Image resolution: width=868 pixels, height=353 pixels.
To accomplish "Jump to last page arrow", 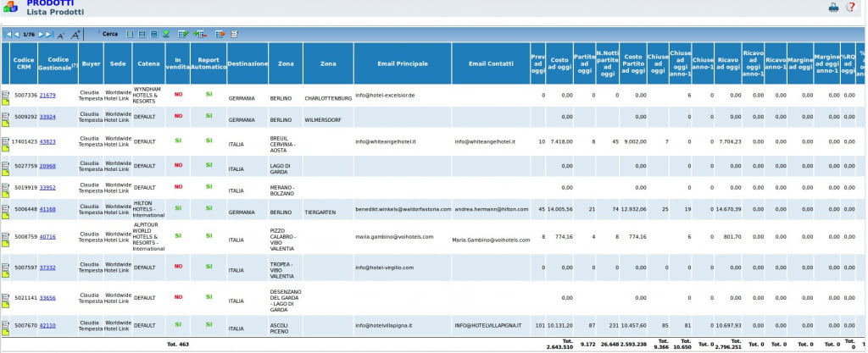I will point(49,34).
